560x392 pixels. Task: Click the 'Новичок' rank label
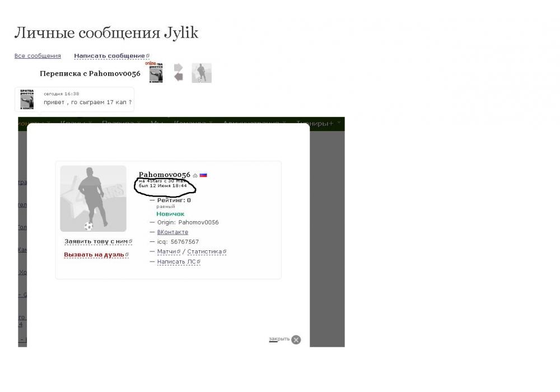pyautogui.click(x=170, y=214)
